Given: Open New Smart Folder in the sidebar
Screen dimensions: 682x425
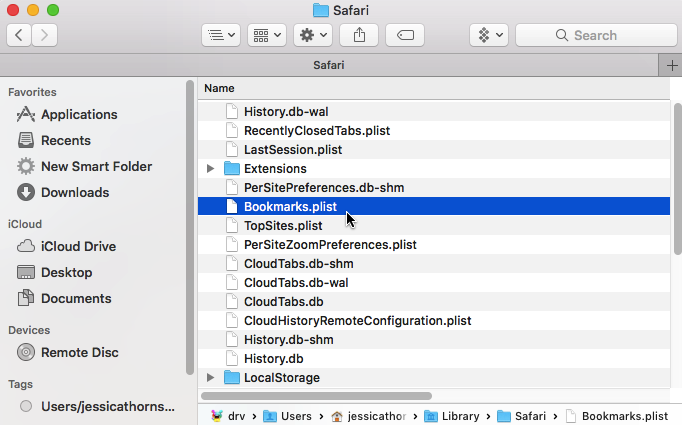Looking at the screenshot, I should [x=84, y=167].
